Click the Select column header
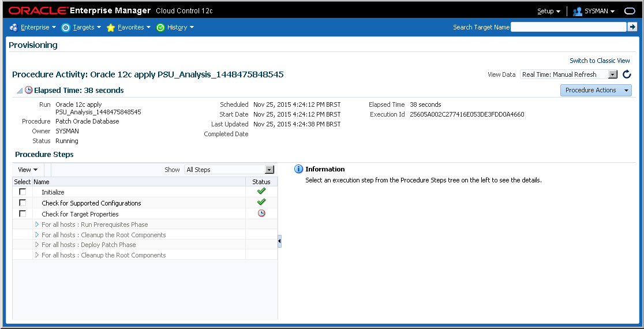This screenshot has height=329, width=644. tap(22, 182)
